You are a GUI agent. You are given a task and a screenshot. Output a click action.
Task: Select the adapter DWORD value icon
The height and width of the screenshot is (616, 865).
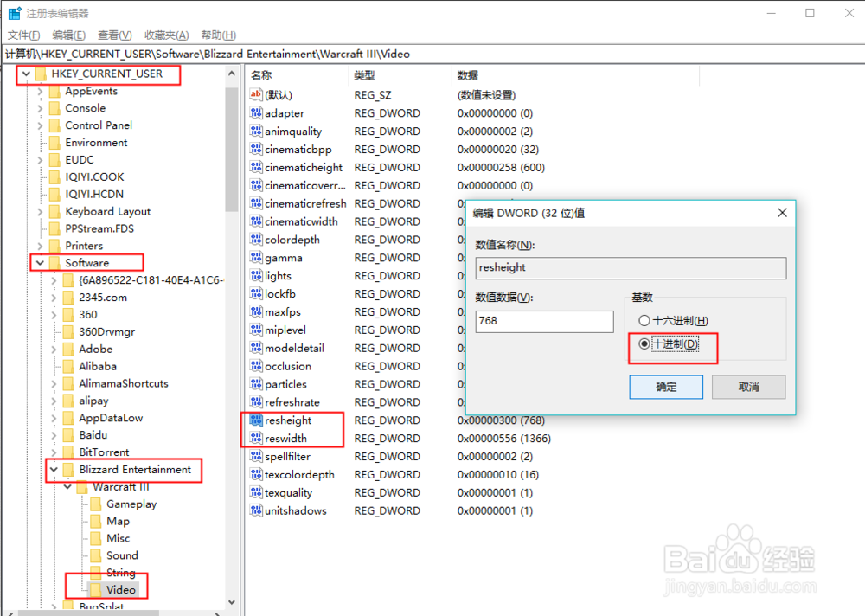256,113
